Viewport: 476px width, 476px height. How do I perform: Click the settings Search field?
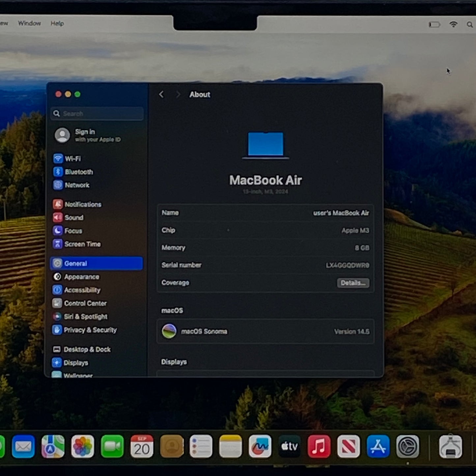point(97,114)
